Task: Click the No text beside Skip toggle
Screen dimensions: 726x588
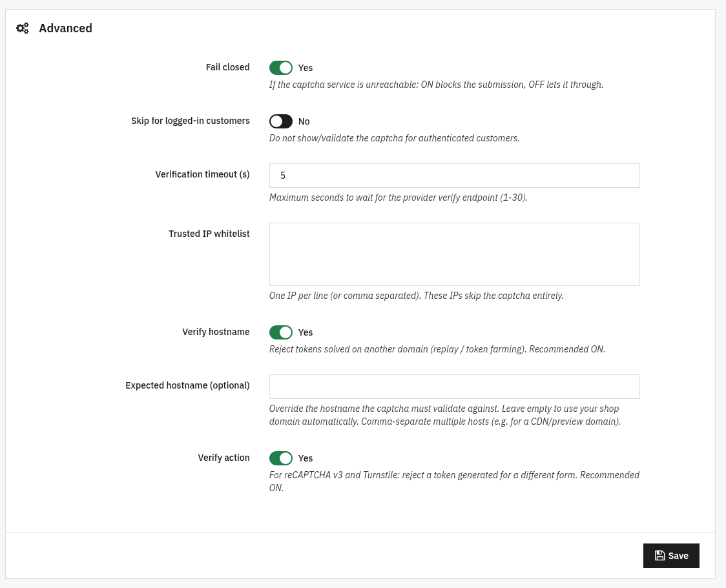Action: tap(304, 121)
